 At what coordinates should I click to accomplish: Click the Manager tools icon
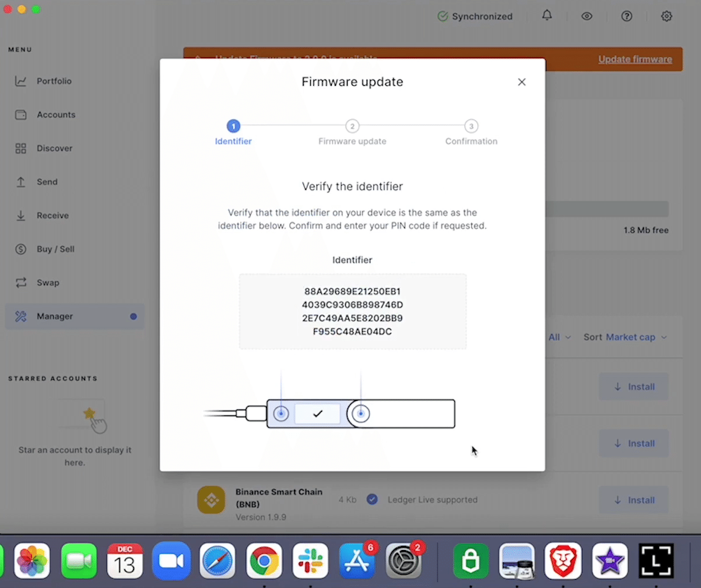click(21, 316)
